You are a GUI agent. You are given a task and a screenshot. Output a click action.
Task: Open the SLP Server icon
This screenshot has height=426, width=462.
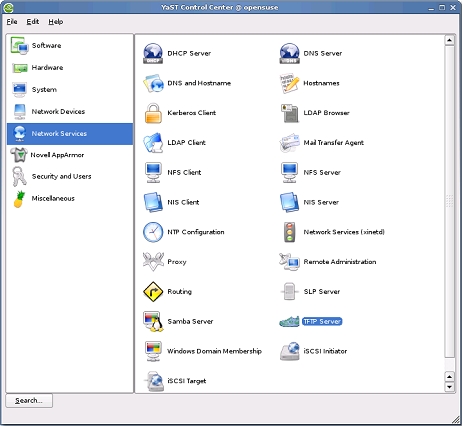click(x=289, y=292)
